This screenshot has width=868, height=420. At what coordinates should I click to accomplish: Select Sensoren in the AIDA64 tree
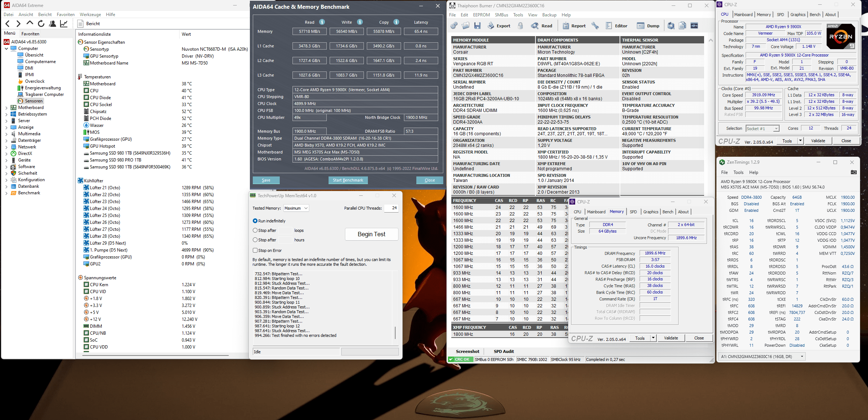click(34, 101)
